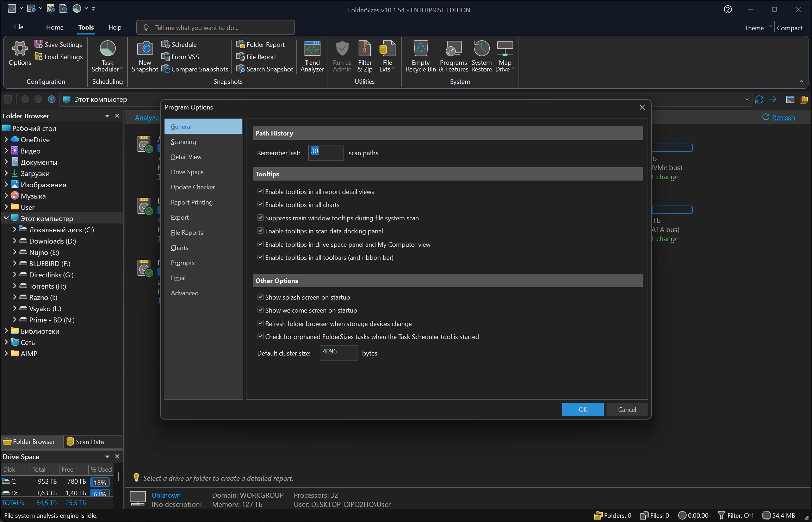Close the Folder Browser panel
The width and height of the screenshot is (812, 522).
pyautogui.click(x=117, y=116)
